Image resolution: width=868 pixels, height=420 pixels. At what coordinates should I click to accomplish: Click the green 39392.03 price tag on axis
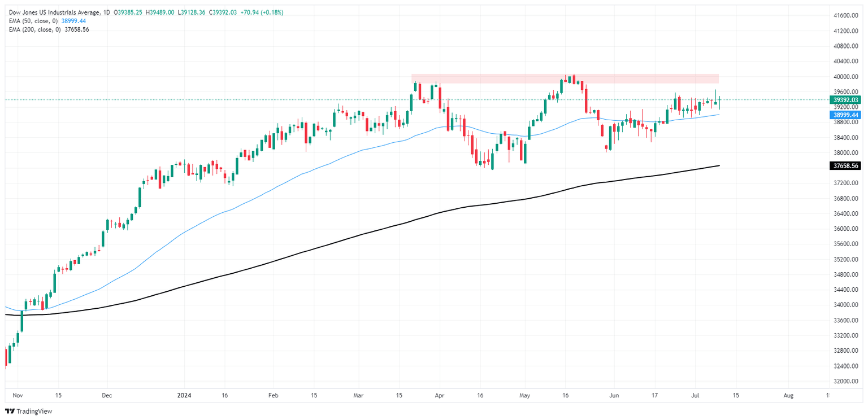click(845, 100)
